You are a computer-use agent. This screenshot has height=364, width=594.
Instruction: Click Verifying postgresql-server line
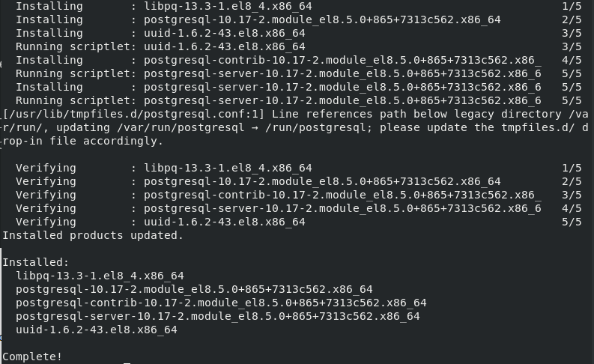tap(299, 208)
